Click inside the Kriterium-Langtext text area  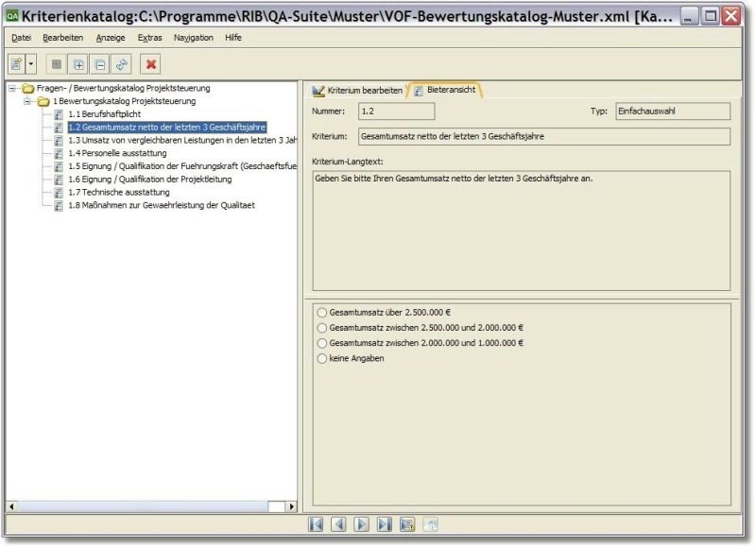pos(522,231)
